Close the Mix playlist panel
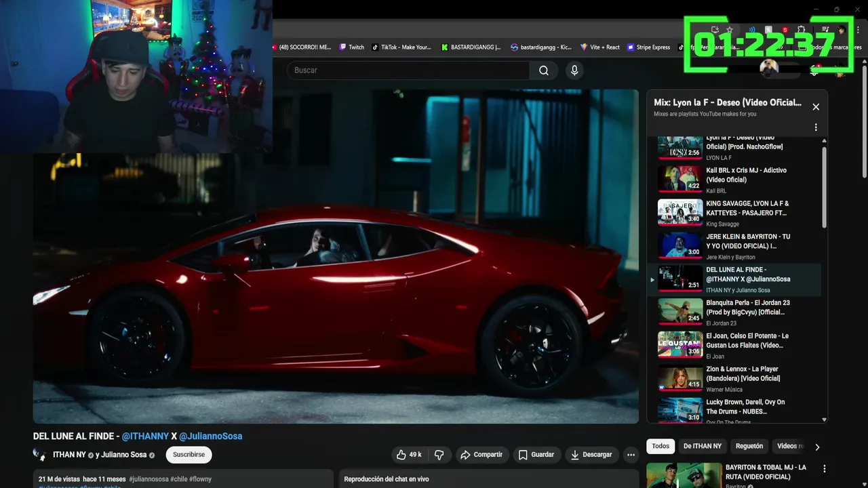868x488 pixels. click(x=816, y=106)
